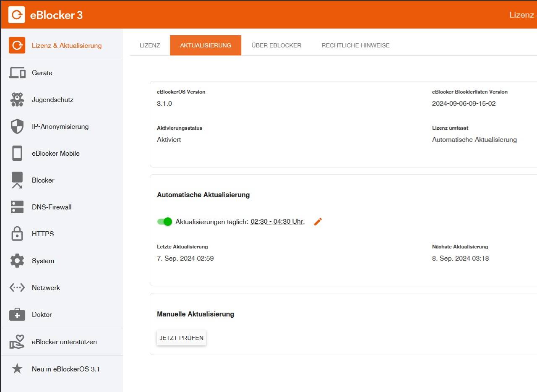Open the Rechtliche Hinweise tab
537x392 pixels.
(x=355, y=45)
